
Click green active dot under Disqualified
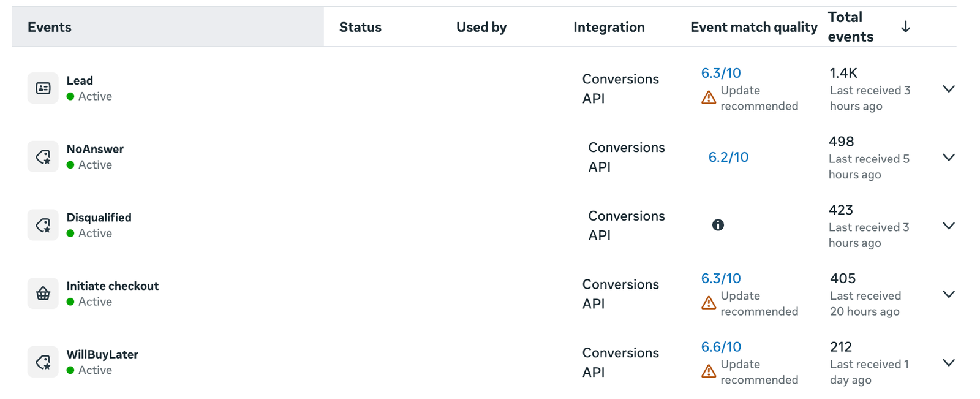coord(70,234)
